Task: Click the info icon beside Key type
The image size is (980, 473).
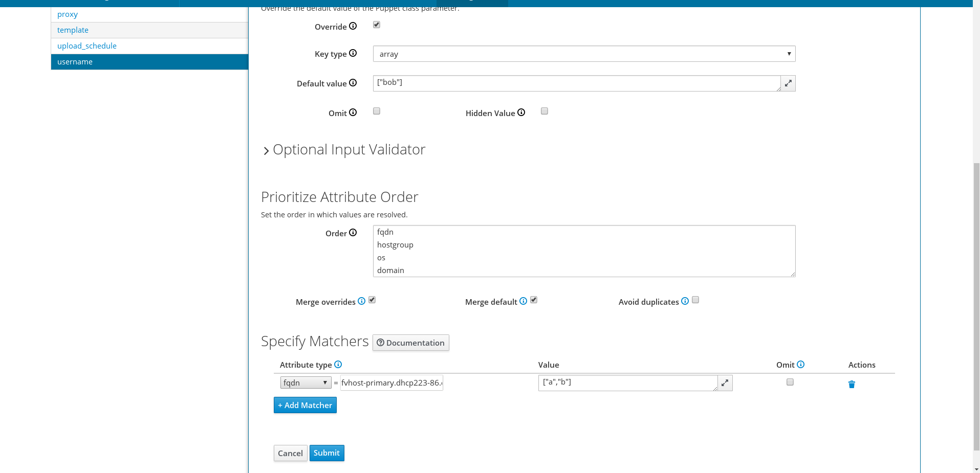Action: coord(353,53)
